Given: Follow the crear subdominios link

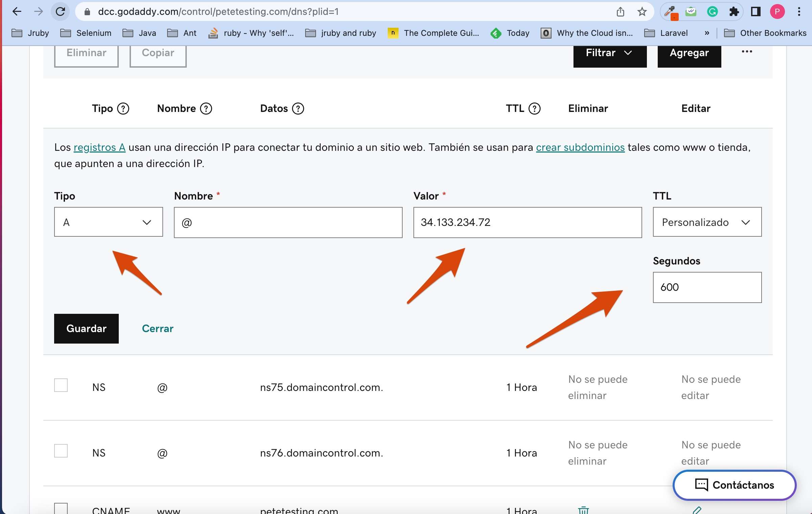Looking at the screenshot, I should click(580, 147).
